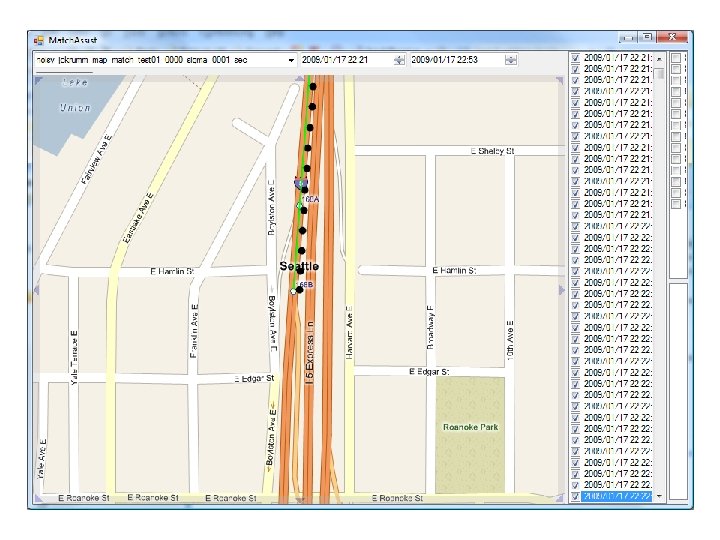Check the last box in the narrow right-hand list
720x540 pixels.
pos(676,204)
